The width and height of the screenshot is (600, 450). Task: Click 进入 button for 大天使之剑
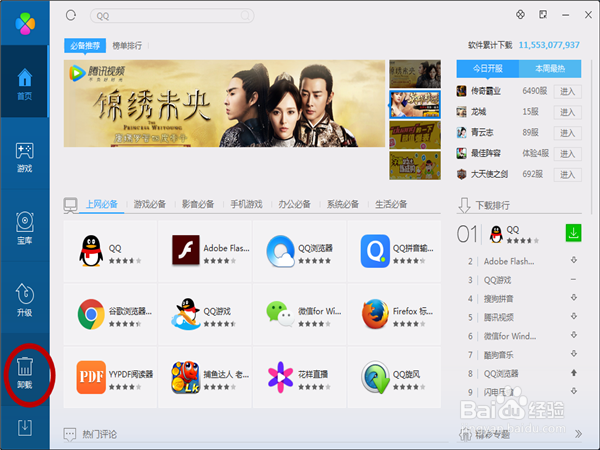click(567, 175)
